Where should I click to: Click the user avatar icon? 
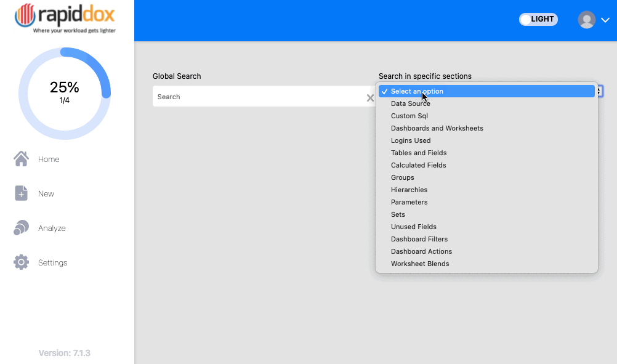pyautogui.click(x=586, y=20)
